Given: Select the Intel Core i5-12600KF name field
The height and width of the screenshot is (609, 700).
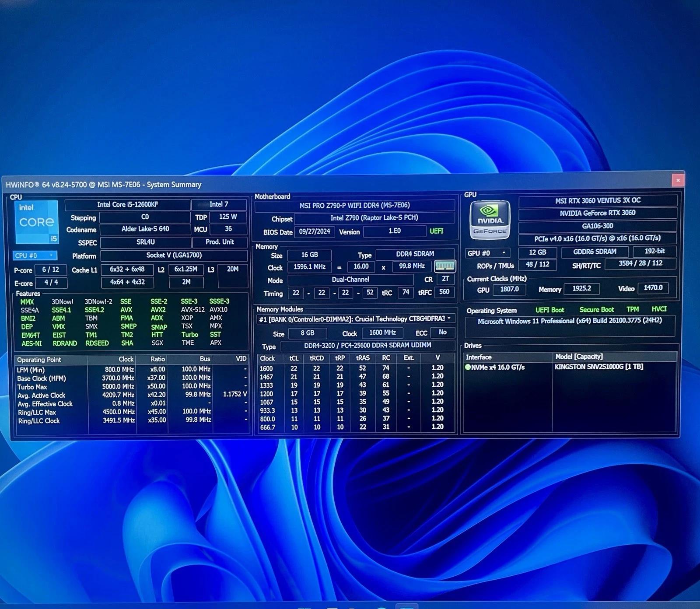Looking at the screenshot, I should pos(127,204).
